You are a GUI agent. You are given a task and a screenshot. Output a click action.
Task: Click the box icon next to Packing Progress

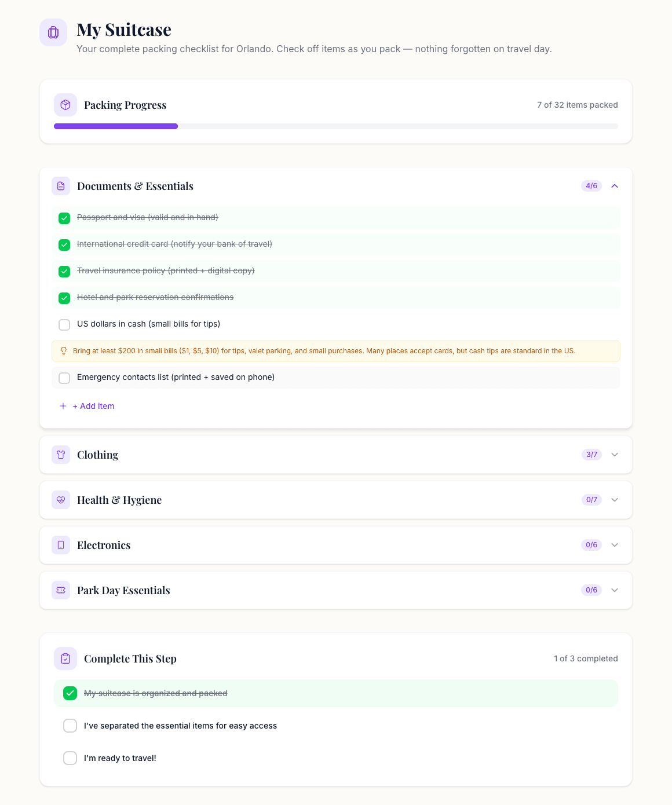65,105
